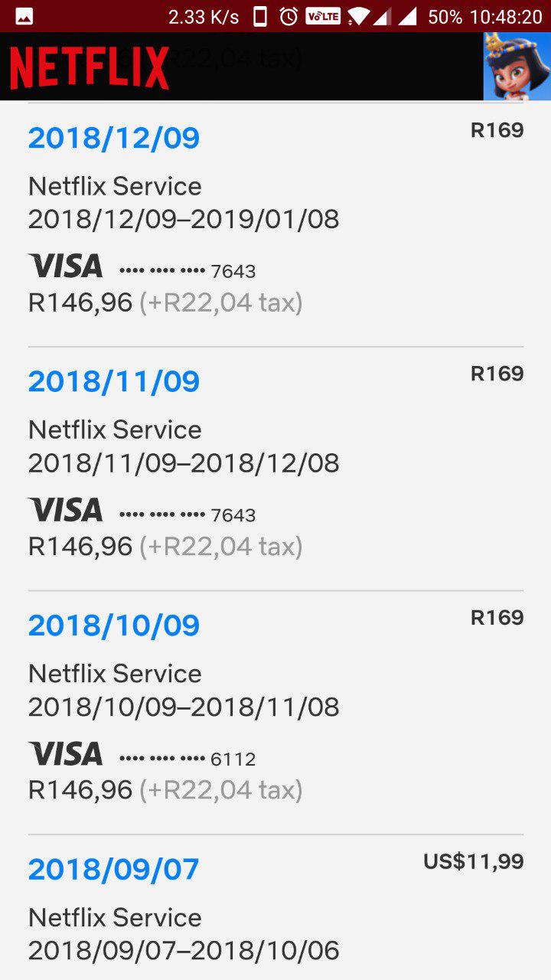Tap the image notification icon in status bar
Screen dimensions: 551x980
click(x=24, y=16)
